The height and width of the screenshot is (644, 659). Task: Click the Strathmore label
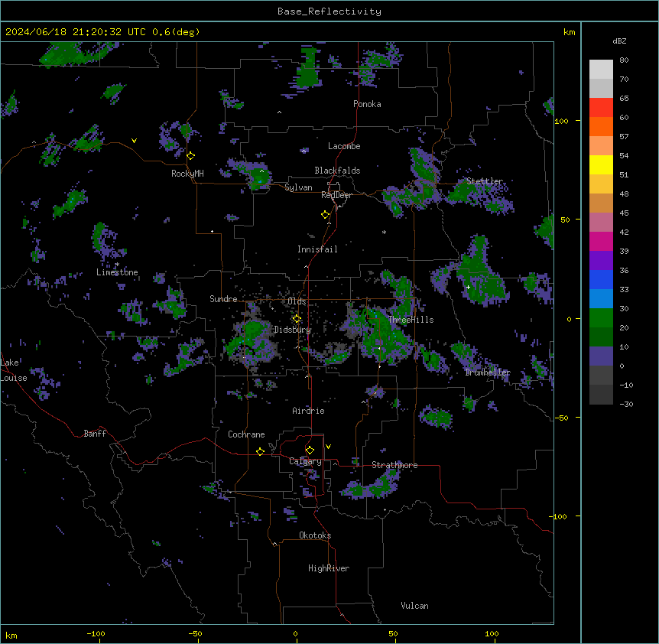tap(394, 465)
